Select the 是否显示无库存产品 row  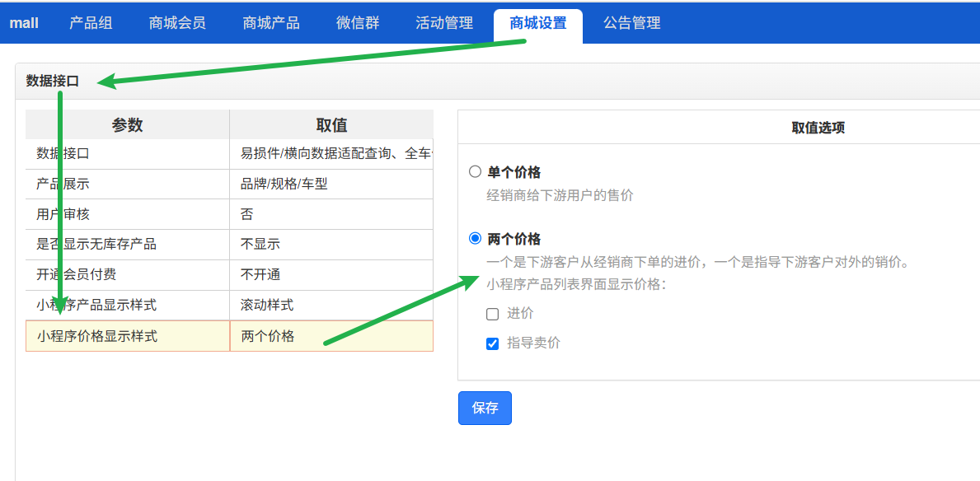coord(128,244)
